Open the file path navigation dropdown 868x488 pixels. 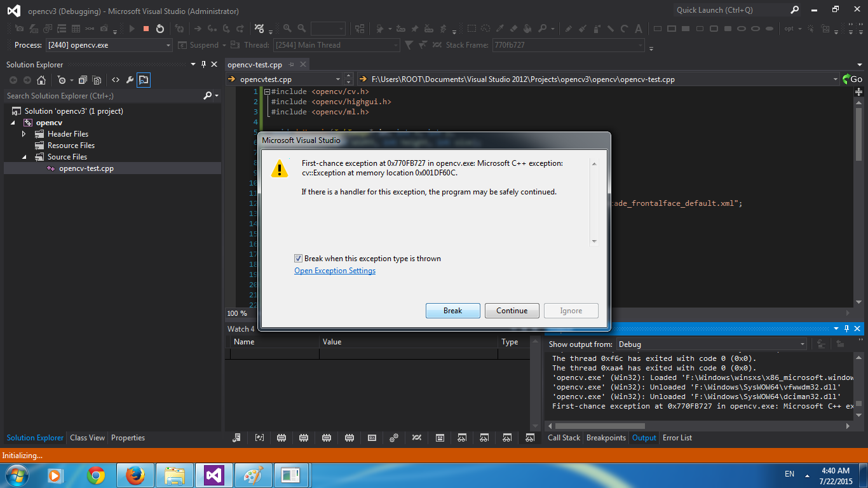pos(599,79)
